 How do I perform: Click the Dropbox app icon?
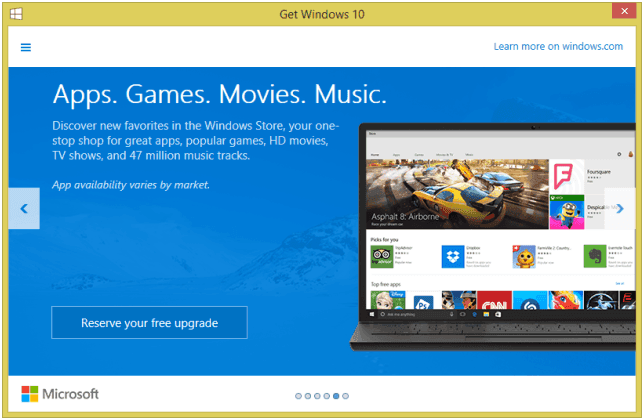click(x=453, y=256)
